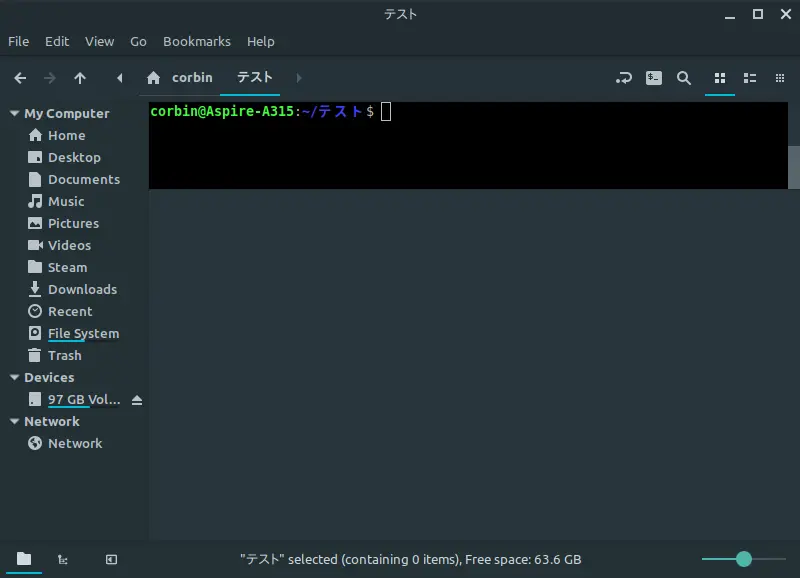800x578 pixels.
Task: Open the Bookmarks menu
Action: (x=196, y=42)
